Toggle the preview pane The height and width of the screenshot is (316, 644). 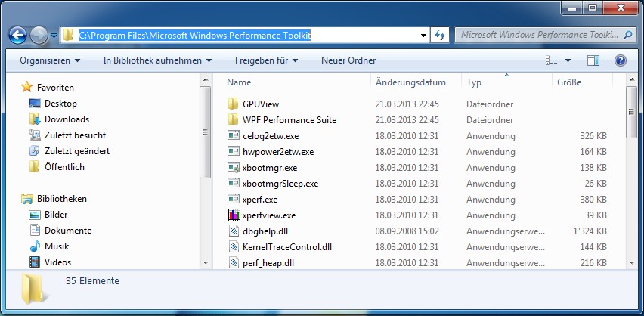[593, 60]
